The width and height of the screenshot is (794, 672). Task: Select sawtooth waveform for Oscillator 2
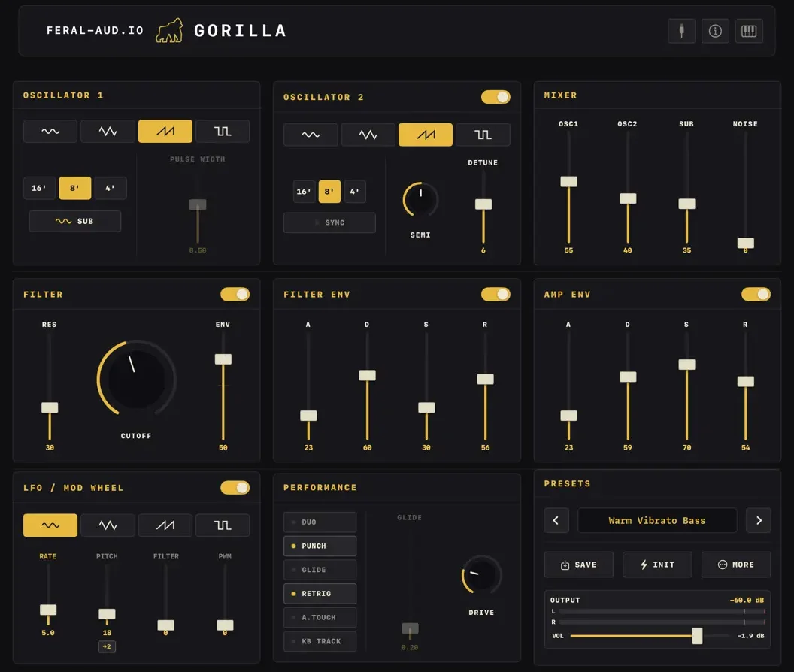click(x=426, y=135)
